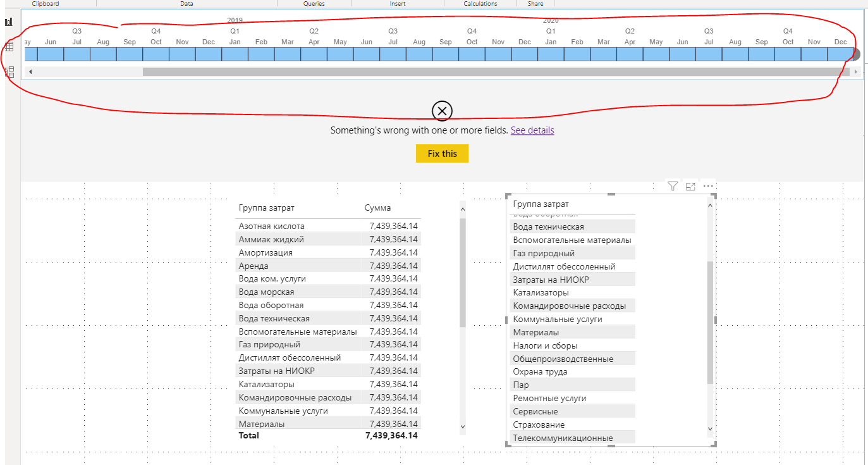The height and width of the screenshot is (465, 868).
Task: Select Азотная кислота row in left table
Action: click(x=328, y=226)
